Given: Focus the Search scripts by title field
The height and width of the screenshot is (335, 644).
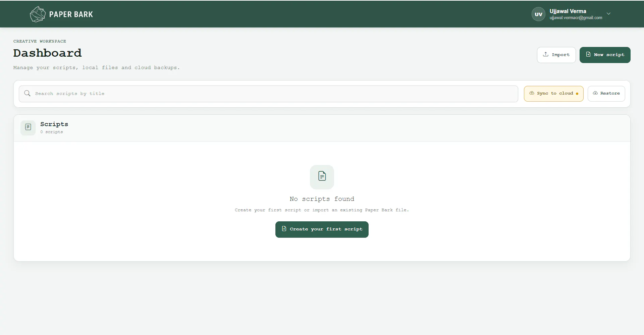Looking at the screenshot, I should point(268,94).
